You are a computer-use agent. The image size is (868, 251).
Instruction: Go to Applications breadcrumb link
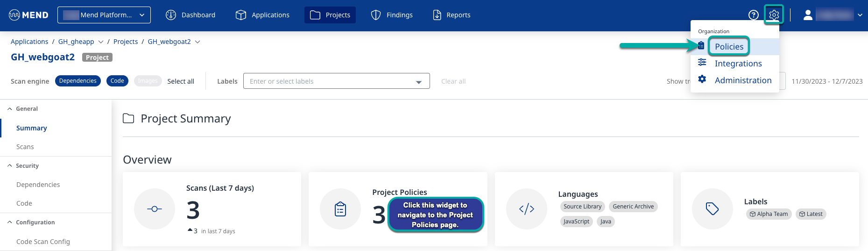coord(29,42)
